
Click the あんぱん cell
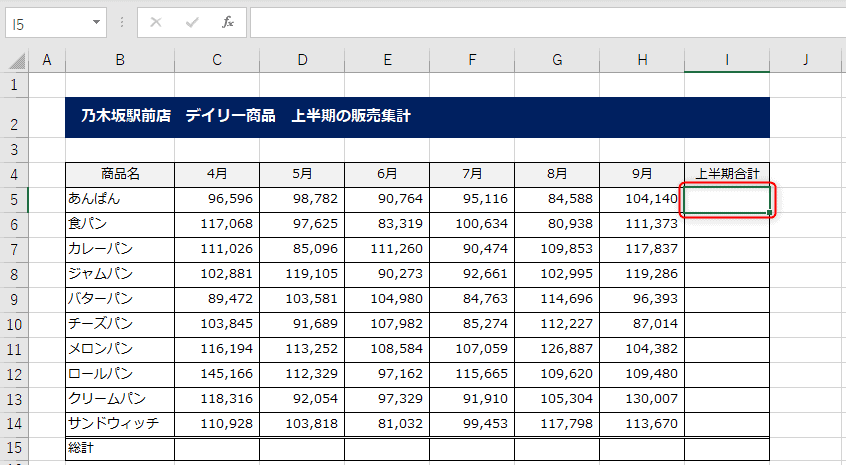[120, 200]
